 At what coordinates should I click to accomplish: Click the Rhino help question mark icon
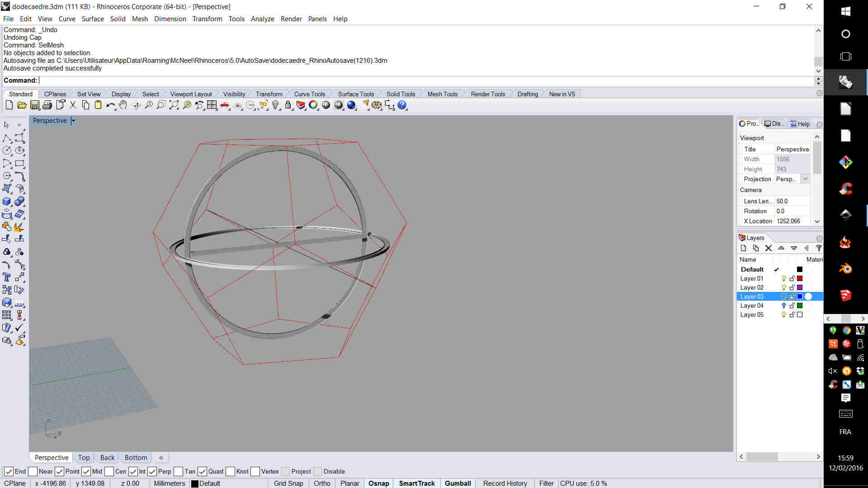pyautogui.click(x=402, y=105)
